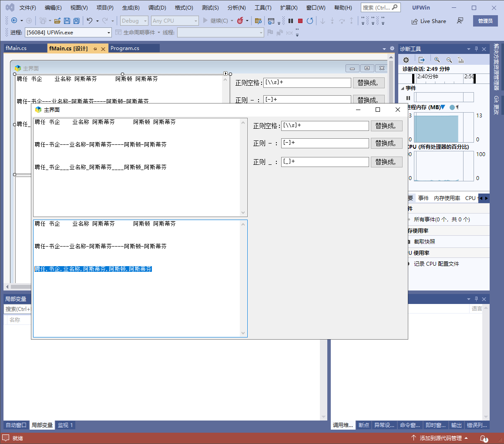
Task: Restart the debug session icon
Action: [310, 20]
